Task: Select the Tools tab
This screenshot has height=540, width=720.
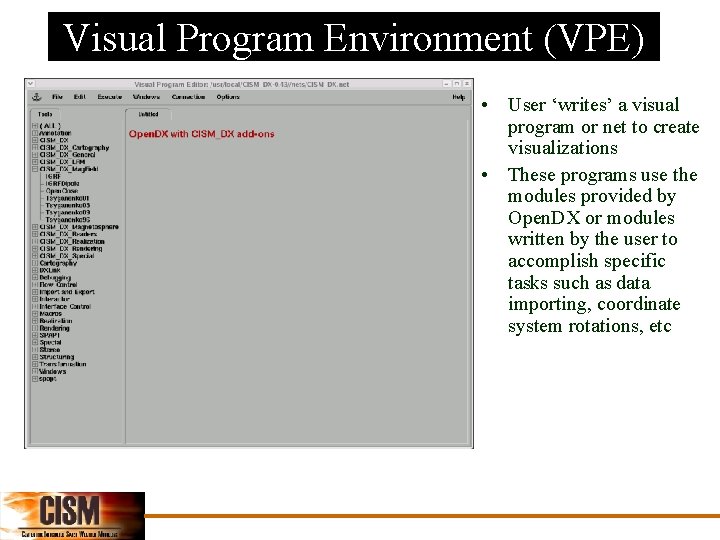Action: coord(45,114)
